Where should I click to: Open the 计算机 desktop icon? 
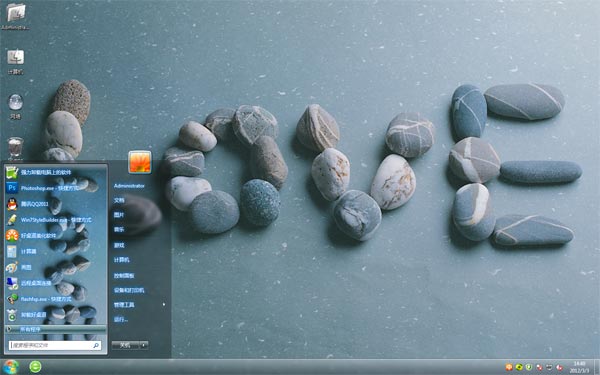(x=15, y=61)
